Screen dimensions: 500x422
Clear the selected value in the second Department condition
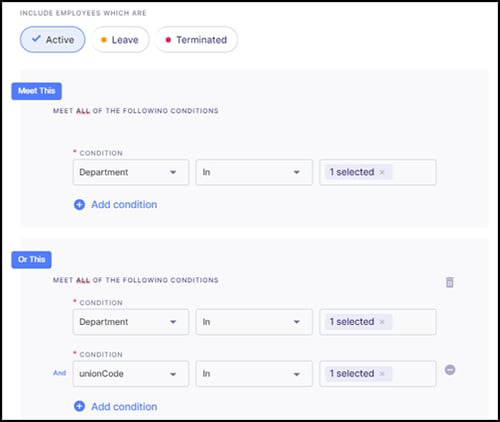tap(382, 322)
